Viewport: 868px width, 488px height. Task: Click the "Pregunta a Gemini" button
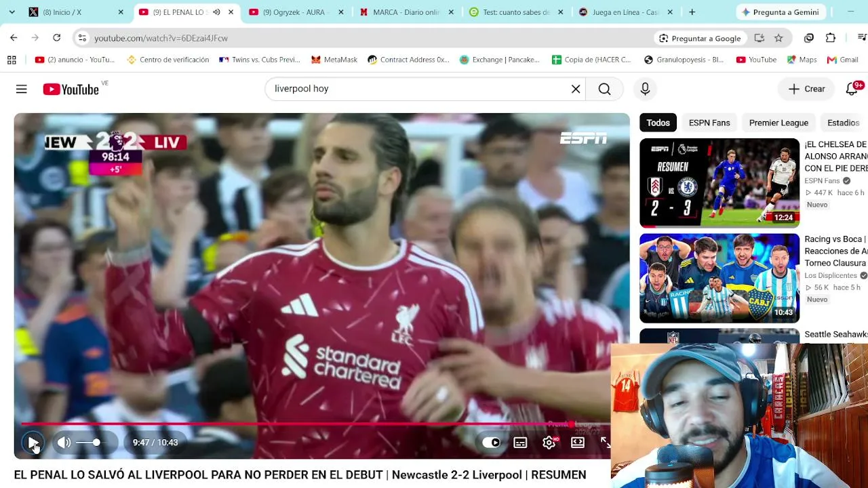[x=781, y=12]
